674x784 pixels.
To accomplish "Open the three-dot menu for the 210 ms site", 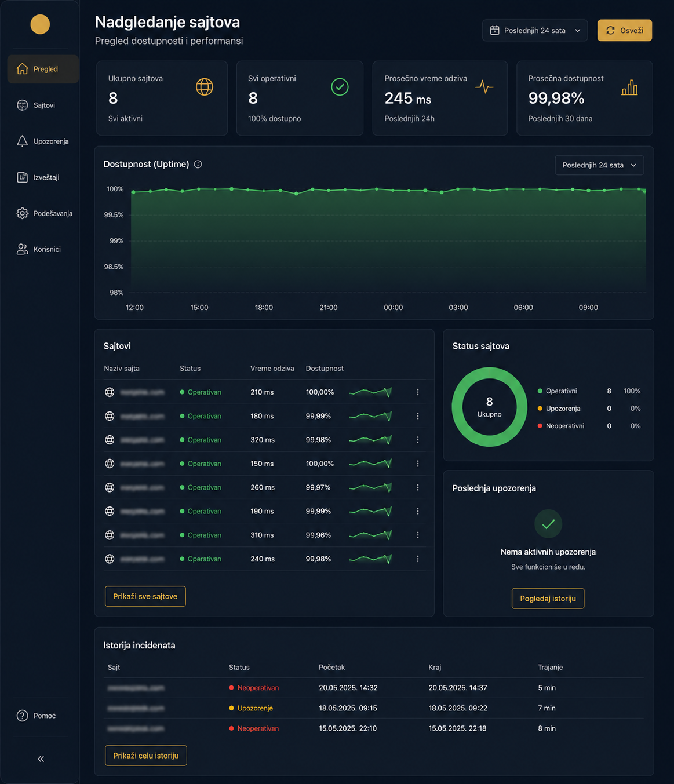I will pos(418,392).
